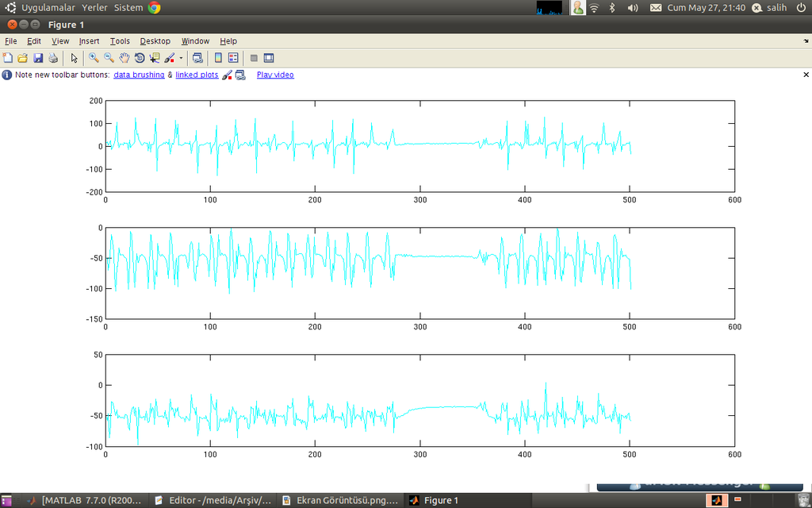Open the clock Cum May 27, 21:40

point(707,8)
